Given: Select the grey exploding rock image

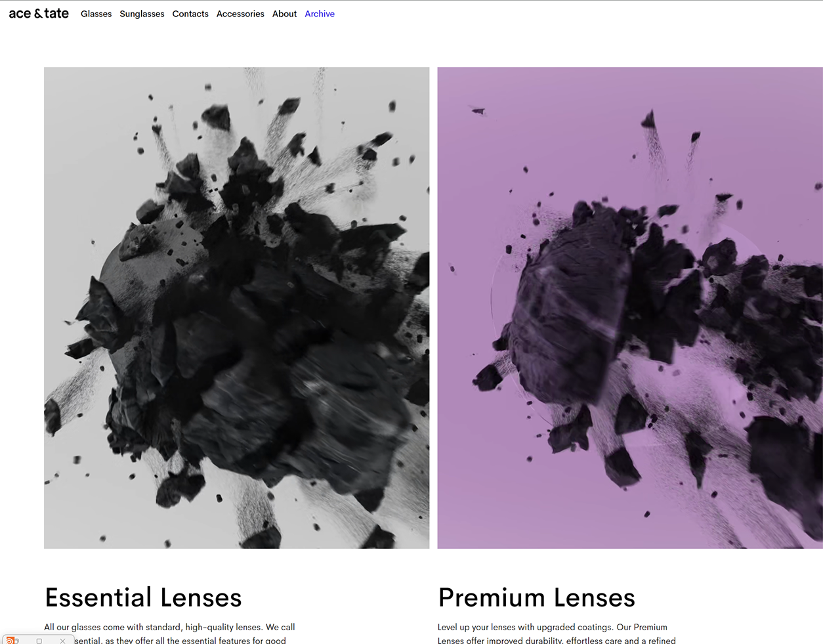Looking at the screenshot, I should (x=236, y=307).
